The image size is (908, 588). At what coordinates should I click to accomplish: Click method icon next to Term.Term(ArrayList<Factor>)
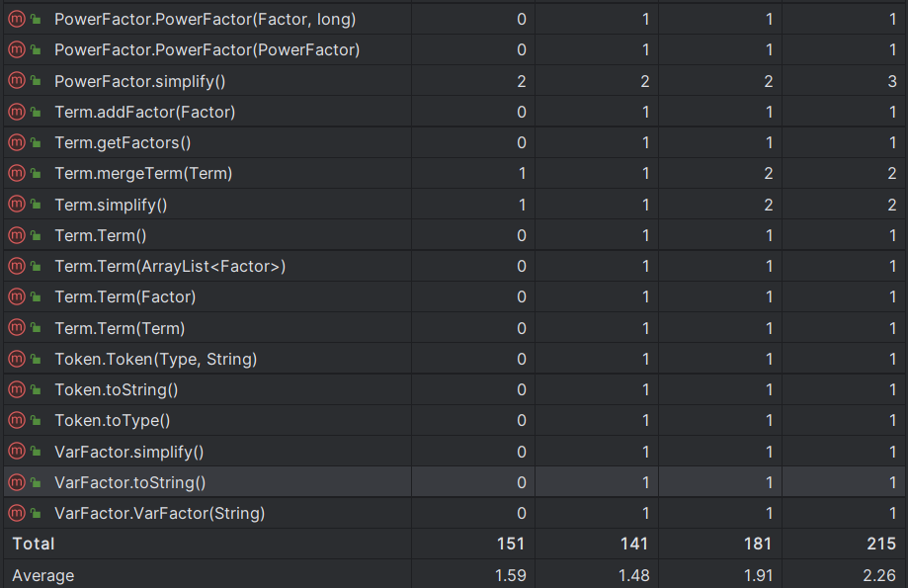[17, 266]
